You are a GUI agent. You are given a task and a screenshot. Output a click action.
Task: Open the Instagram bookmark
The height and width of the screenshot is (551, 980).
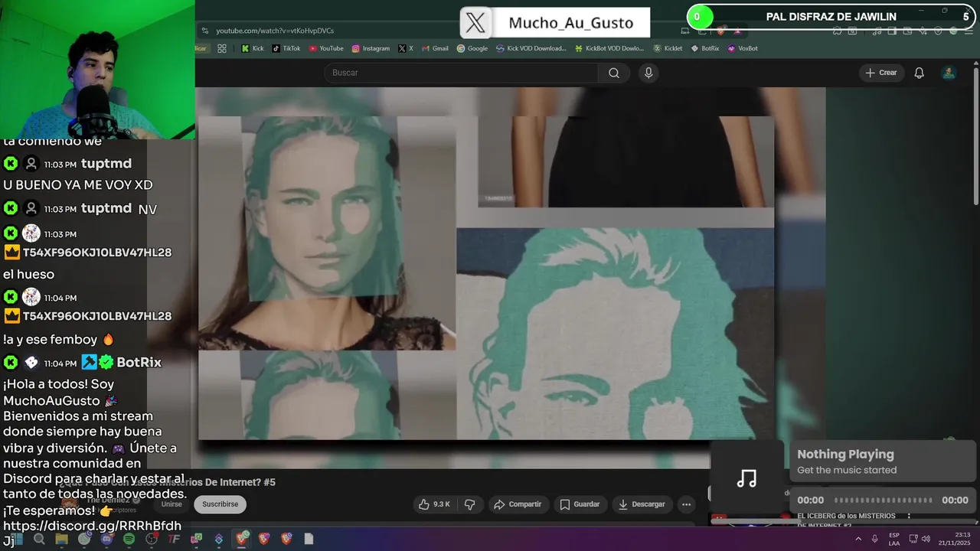pos(371,48)
